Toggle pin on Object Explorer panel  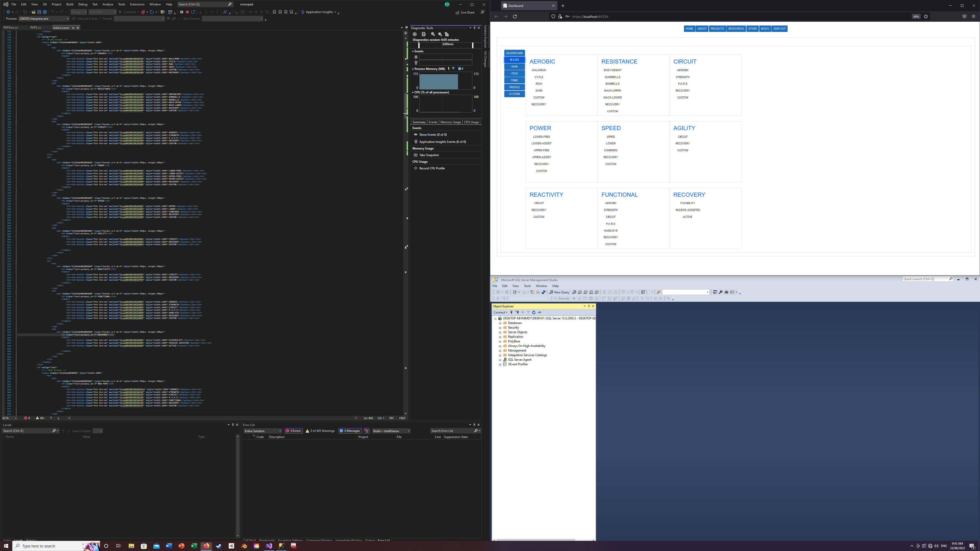point(589,306)
